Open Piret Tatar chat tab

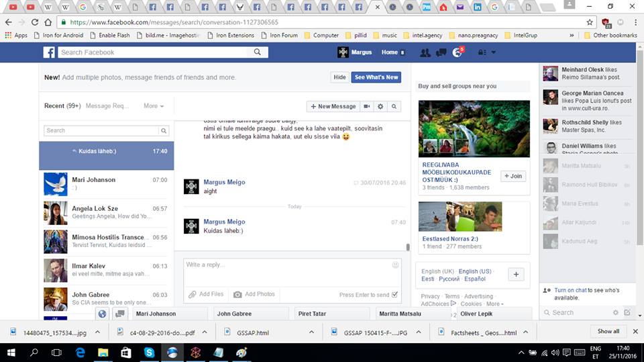[332, 314]
